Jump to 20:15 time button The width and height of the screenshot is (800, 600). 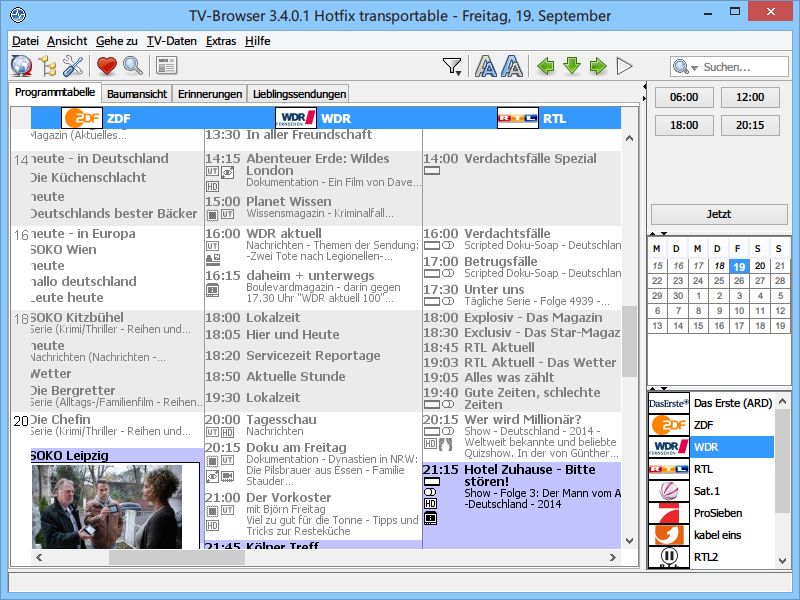pos(750,125)
